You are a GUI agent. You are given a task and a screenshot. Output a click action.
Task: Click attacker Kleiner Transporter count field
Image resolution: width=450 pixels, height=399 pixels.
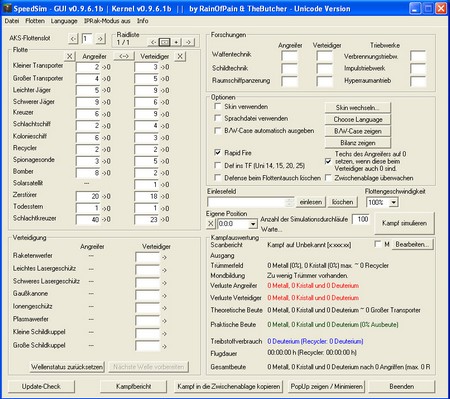(88, 67)
